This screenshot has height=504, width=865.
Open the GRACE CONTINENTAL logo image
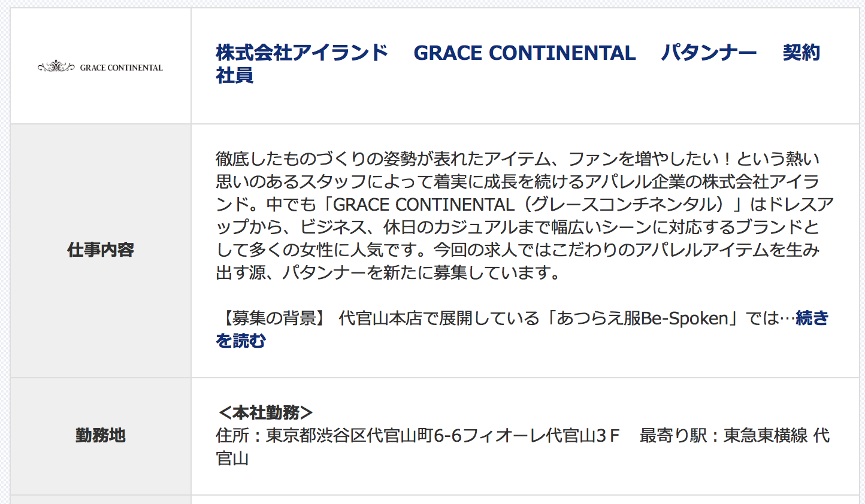100,67
